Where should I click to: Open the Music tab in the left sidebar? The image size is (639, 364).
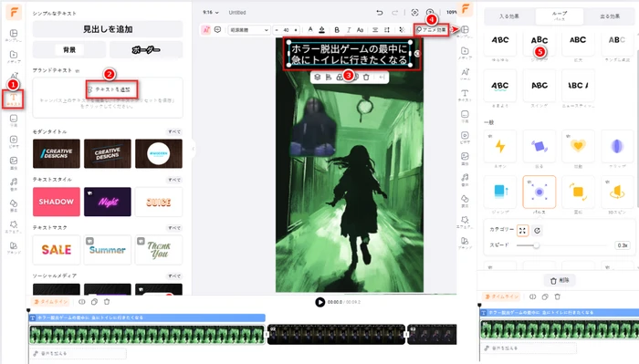pyautogui.click(x=14, y=183)
